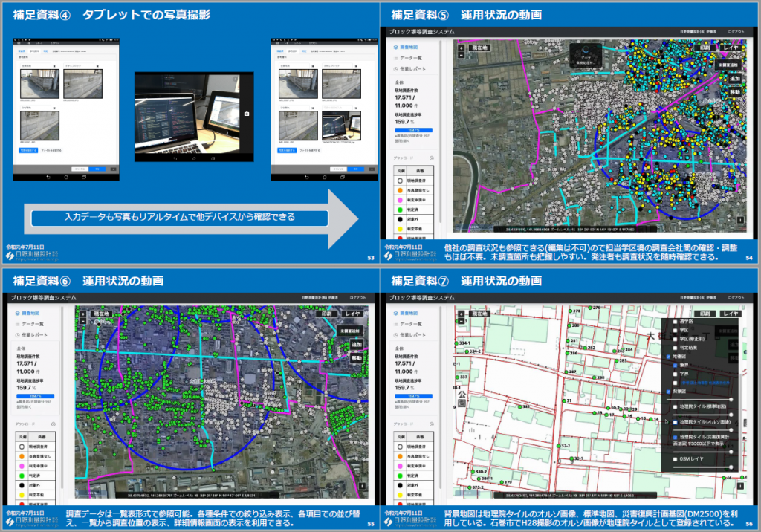This screenshot has width=761, height=532.
Task: Open the laptop photo thumbnail in the tablet gallery
Action: coord(343,129)
